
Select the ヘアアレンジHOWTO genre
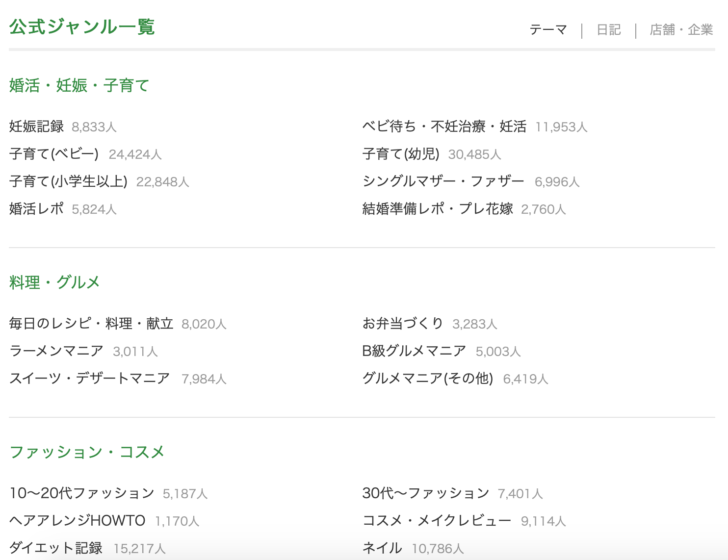point(78,521)
